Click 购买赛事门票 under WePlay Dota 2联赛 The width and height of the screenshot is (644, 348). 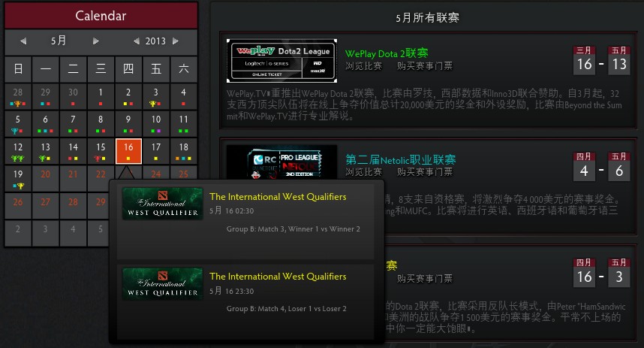click(x=425, y=66)
